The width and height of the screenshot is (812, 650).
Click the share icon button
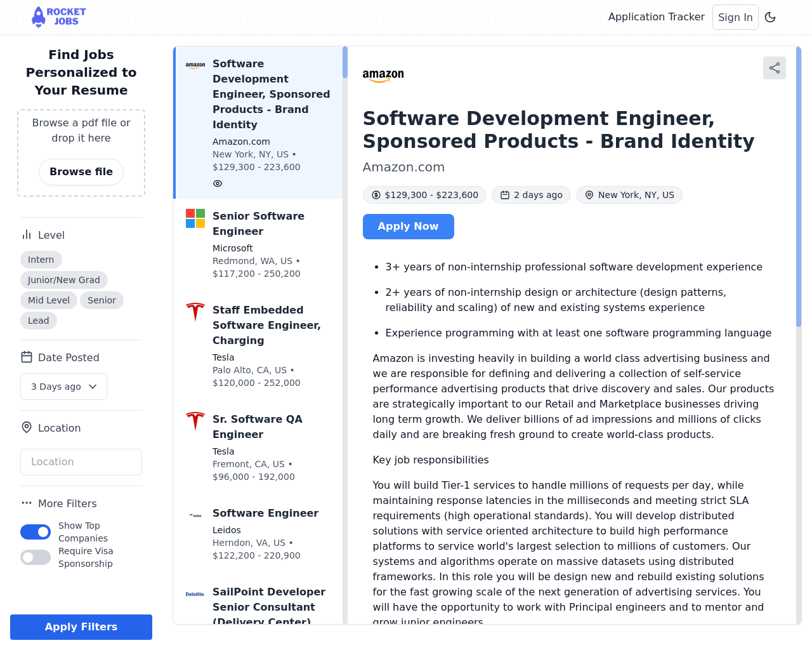pos(775,68)
